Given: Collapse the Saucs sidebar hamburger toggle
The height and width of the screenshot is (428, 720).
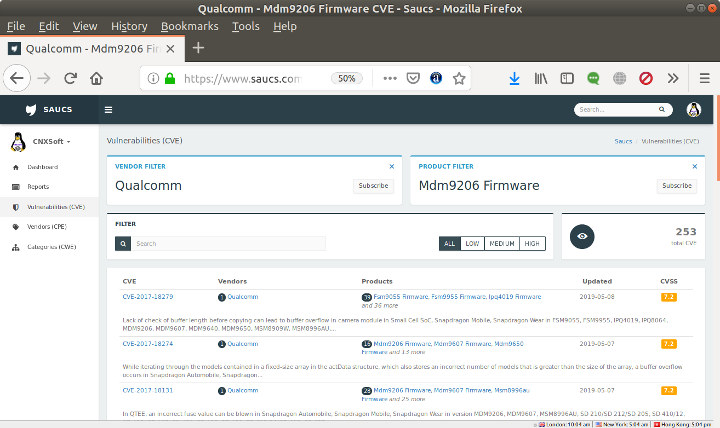Looking at the screenshot, I should [108, 110].
